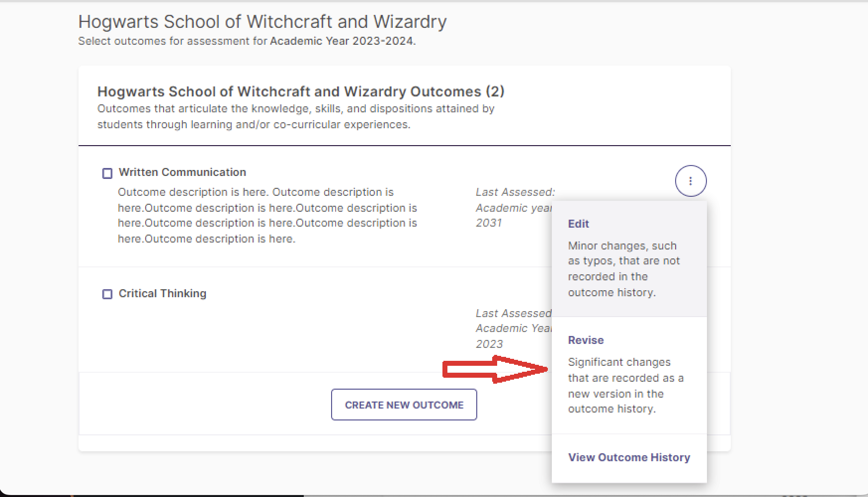Click the 2023 last assessed value

point(489,344)
